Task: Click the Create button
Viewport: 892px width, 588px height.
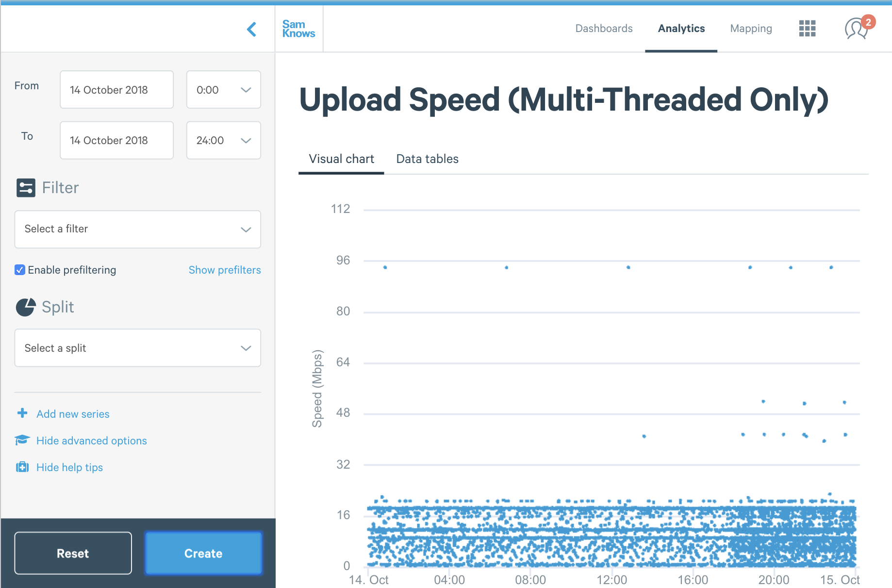Action: click(203, 553)
